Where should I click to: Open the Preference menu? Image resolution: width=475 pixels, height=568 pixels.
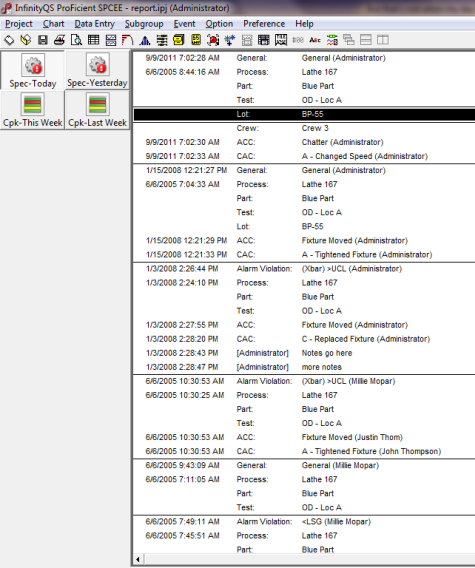(264, 24)
